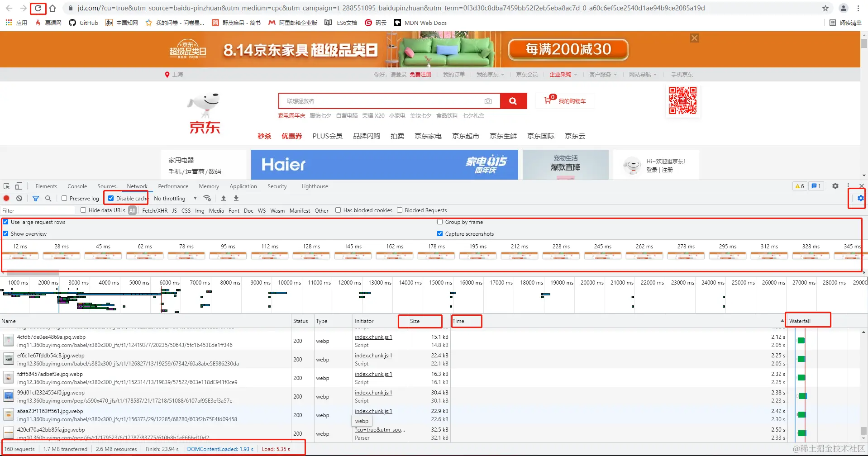Bookmark this page with the star icon
This screenshot has height=456, width=868.
point(825,8)
